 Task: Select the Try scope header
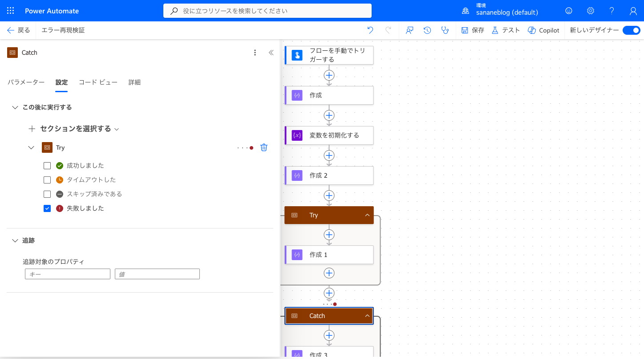tap(329, 215)
